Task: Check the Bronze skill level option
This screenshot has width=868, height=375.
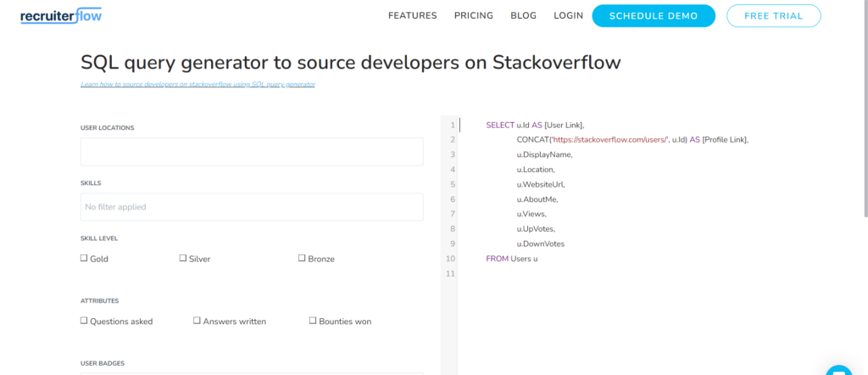Action: (x=302, y=258)
